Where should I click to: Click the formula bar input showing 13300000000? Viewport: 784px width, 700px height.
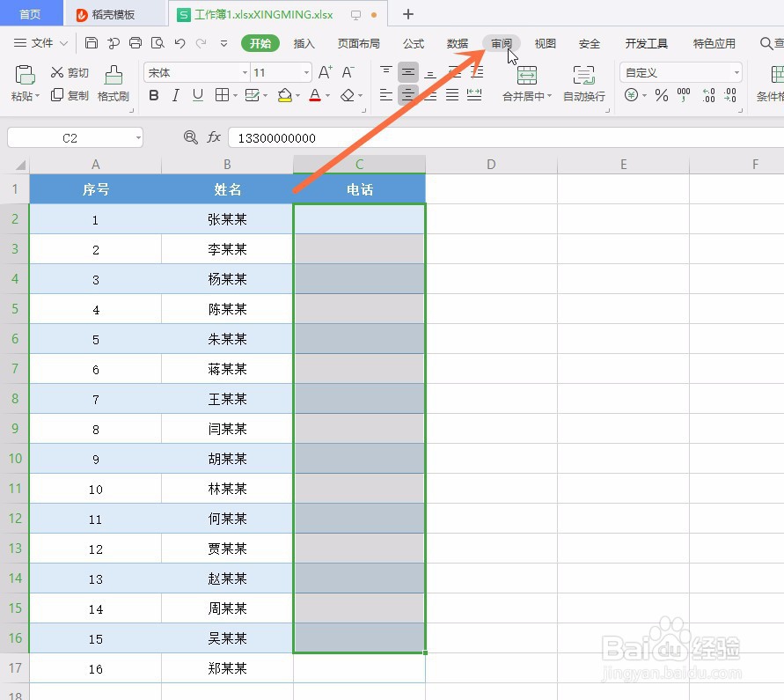pos(505,137)
